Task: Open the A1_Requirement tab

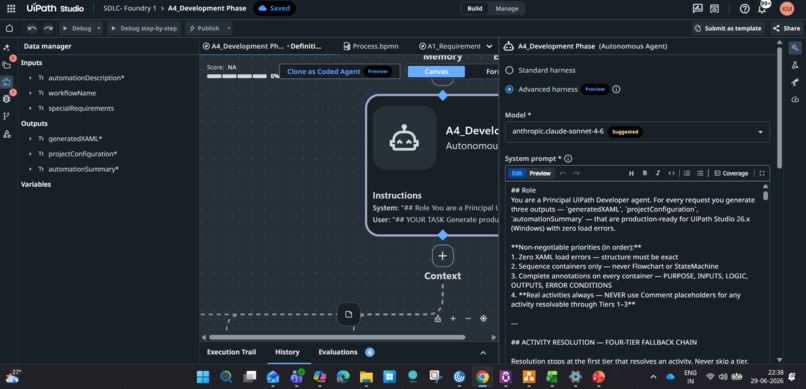Action: coord(450,46)
